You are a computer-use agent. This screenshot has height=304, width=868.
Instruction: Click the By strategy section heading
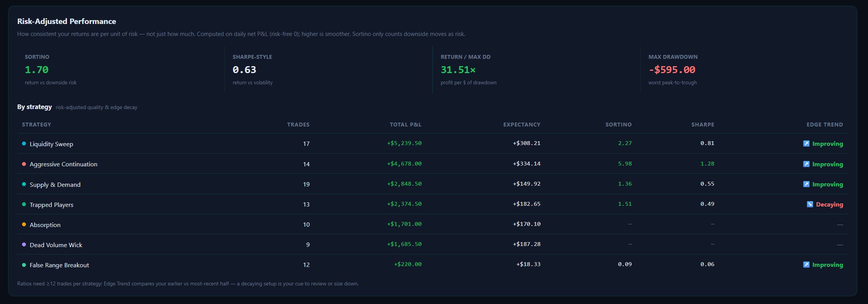coord(34,107)
